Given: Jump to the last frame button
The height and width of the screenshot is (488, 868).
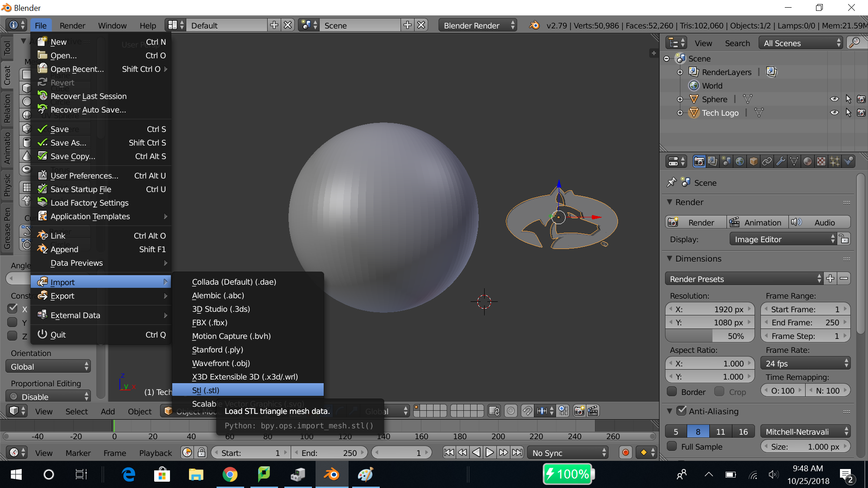Looking at the screenshot, I should (518, 453).
